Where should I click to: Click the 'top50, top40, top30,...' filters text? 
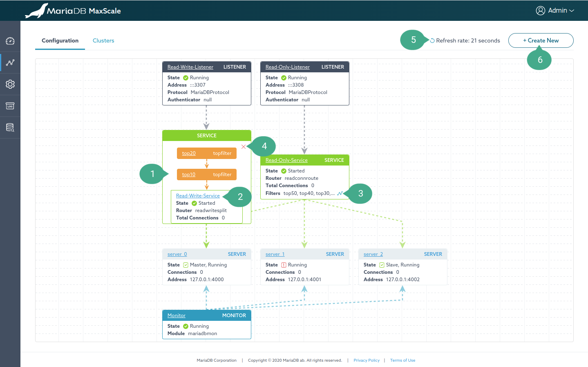coord(309,193)
